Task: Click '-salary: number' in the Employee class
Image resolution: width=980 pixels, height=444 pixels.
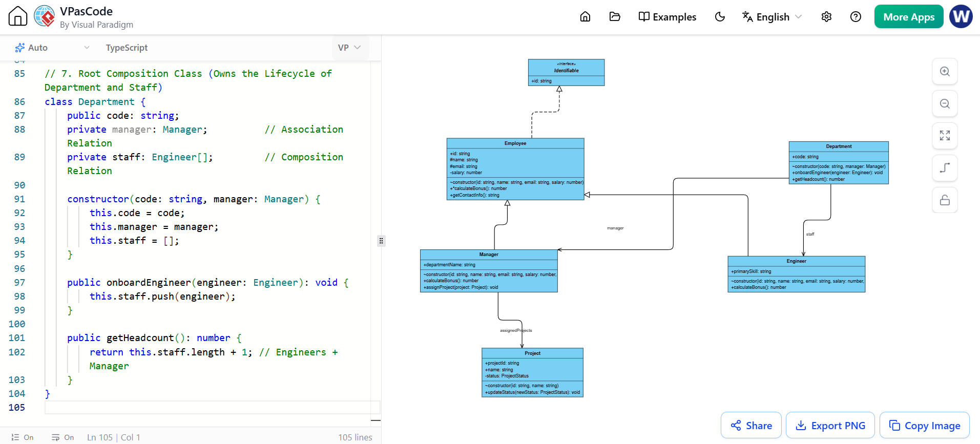Action: 466,173
